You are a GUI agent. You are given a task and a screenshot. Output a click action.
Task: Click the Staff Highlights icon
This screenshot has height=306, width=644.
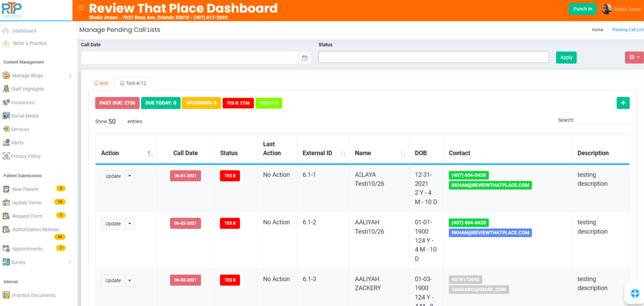[x=6, y=89]
